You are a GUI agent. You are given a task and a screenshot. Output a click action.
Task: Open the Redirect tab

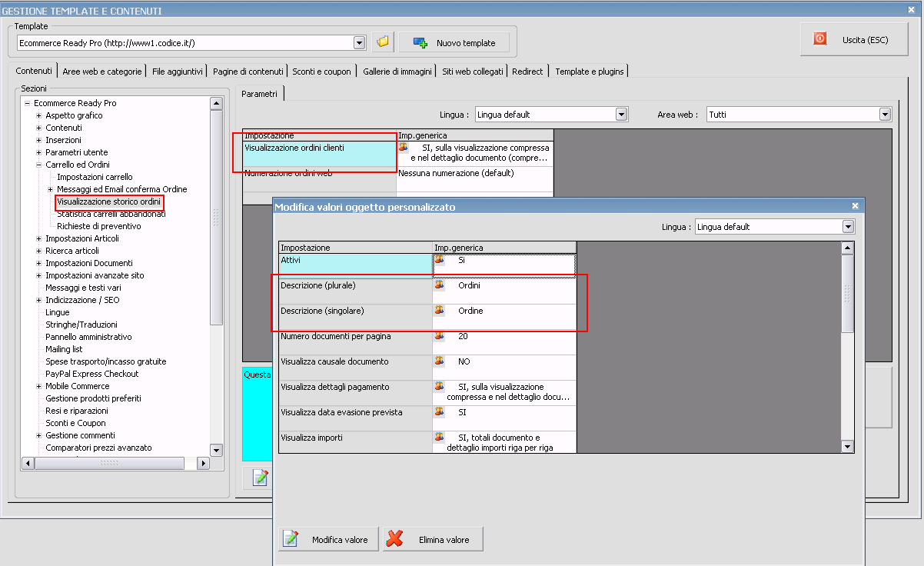[x=527, y=72]
